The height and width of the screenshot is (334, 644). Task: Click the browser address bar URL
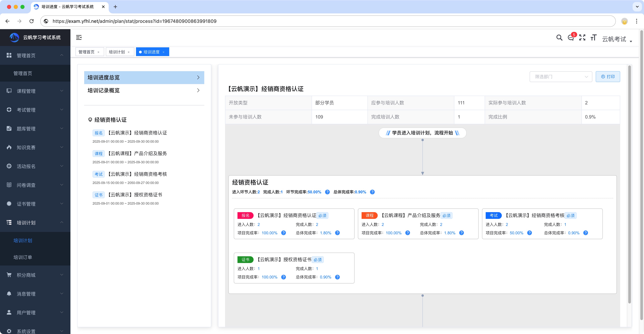coord(135,21)
